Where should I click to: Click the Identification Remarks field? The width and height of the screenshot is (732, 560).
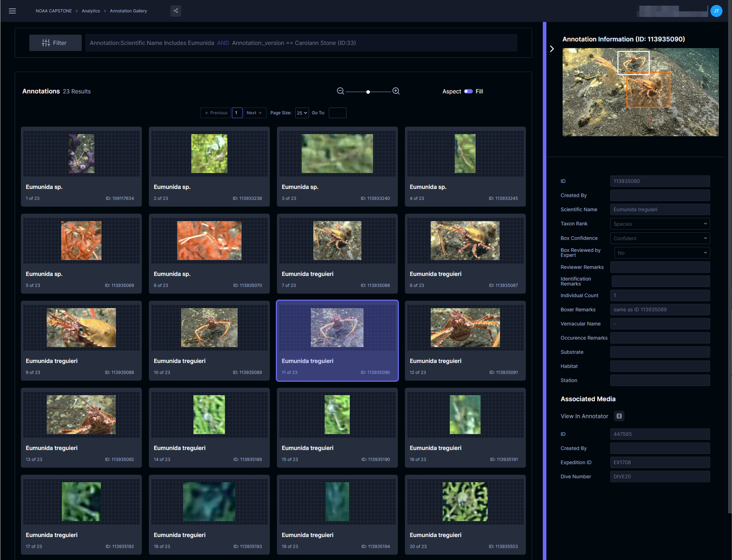[x=660, y=281]
